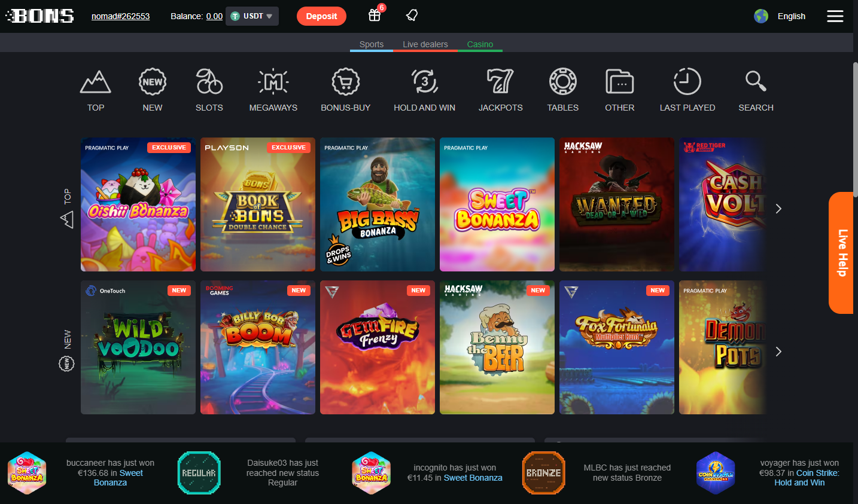Open the NEW games category
The image size is (858, 504).
tap(153, 90)
